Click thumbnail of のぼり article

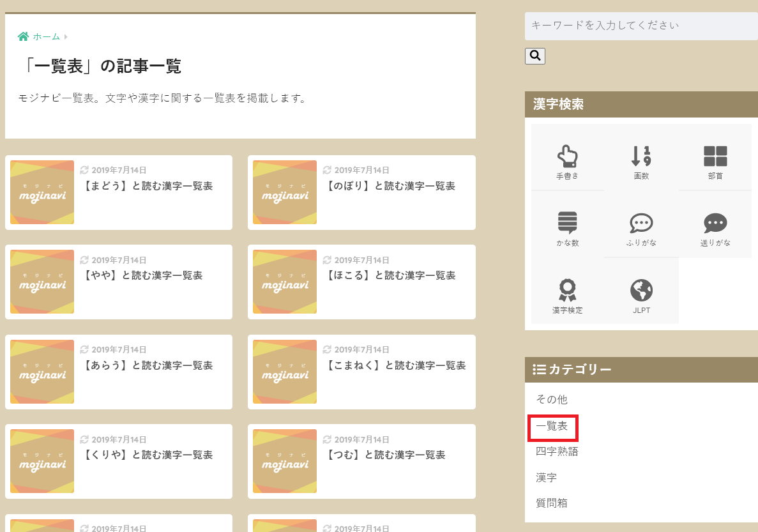(285, 192)
